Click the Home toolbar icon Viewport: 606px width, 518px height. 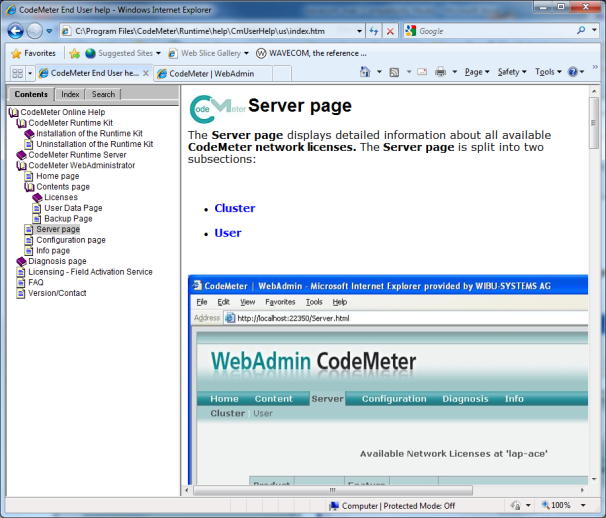click(367, 72)
